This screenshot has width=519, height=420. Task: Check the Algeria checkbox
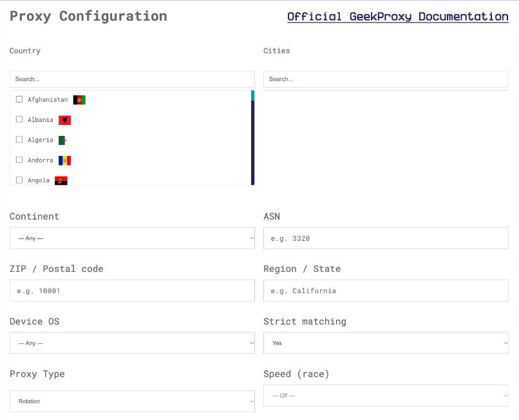[19, 140]
